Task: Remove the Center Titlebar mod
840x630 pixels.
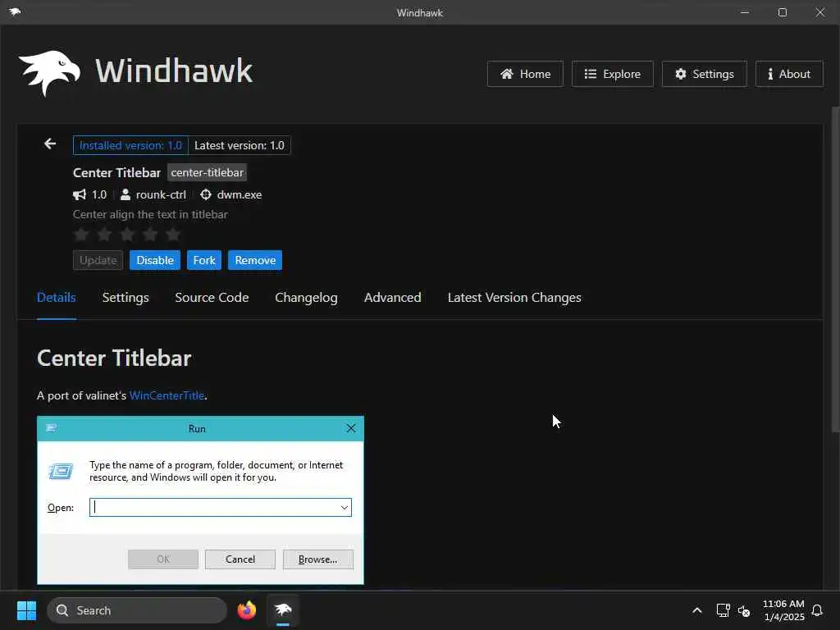Action: (x=255, y=260)
